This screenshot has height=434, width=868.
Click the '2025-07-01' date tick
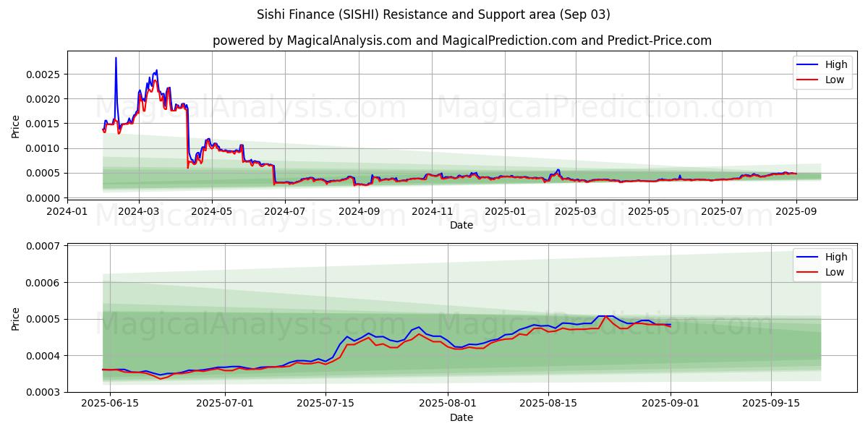point(225,404)
